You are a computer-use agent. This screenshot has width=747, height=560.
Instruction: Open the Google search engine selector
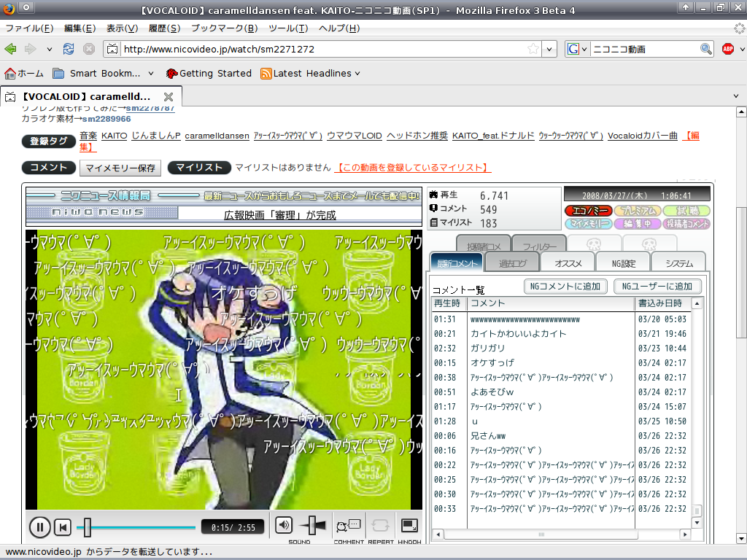point(578,49)
